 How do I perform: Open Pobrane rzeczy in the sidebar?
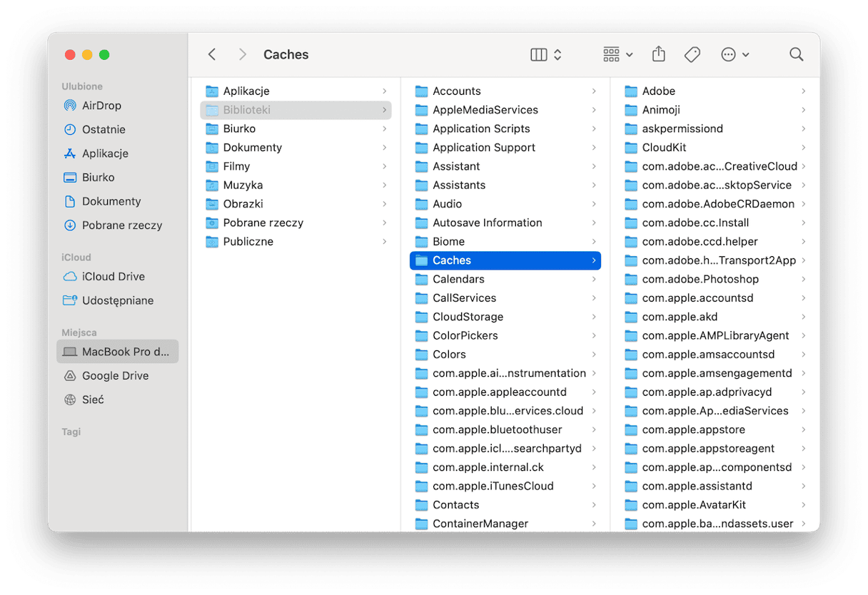point(117,225)
